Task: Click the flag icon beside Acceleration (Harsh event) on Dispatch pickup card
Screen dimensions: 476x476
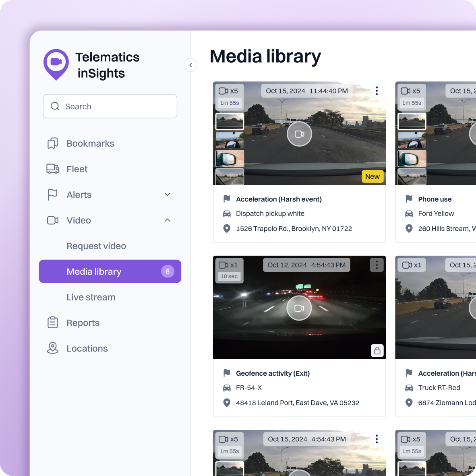Action: (x=227, y=199)
